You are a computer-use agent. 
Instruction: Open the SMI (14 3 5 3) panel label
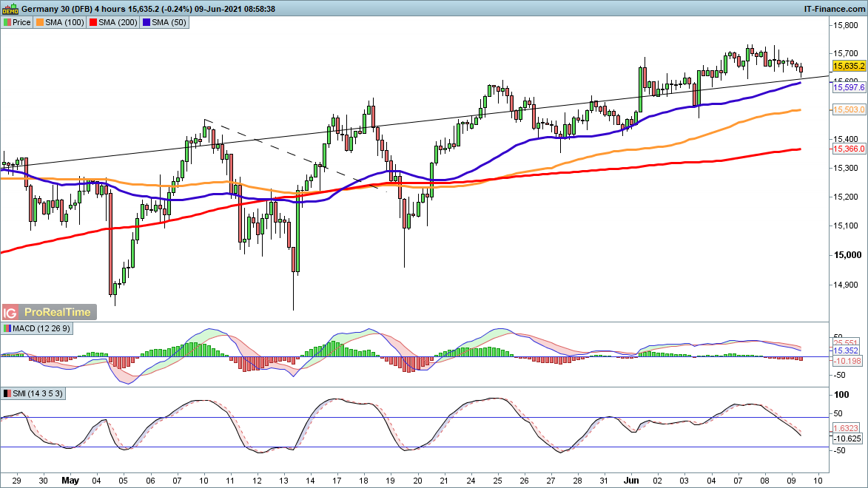pyautogui.click(x=38, y=393)
